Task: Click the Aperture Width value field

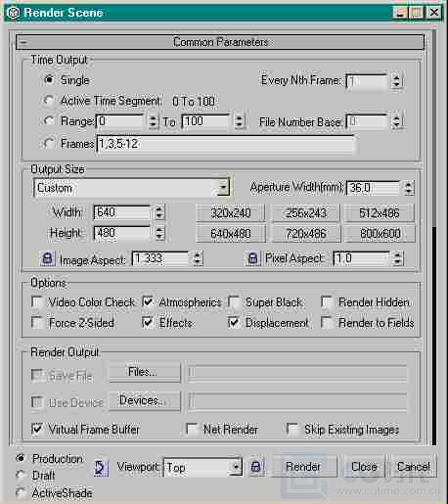Action: [374, 188]
